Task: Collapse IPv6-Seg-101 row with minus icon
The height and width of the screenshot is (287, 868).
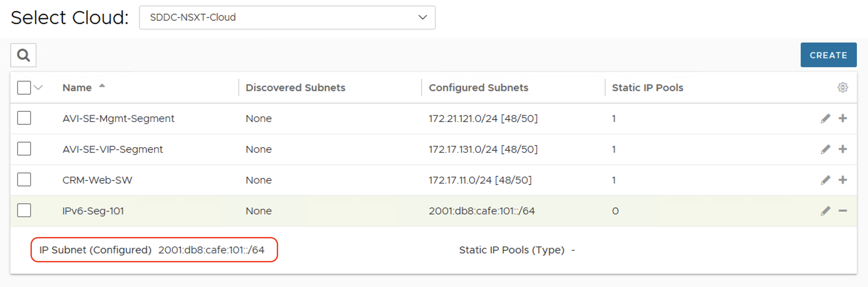Action: click(843, 211)
